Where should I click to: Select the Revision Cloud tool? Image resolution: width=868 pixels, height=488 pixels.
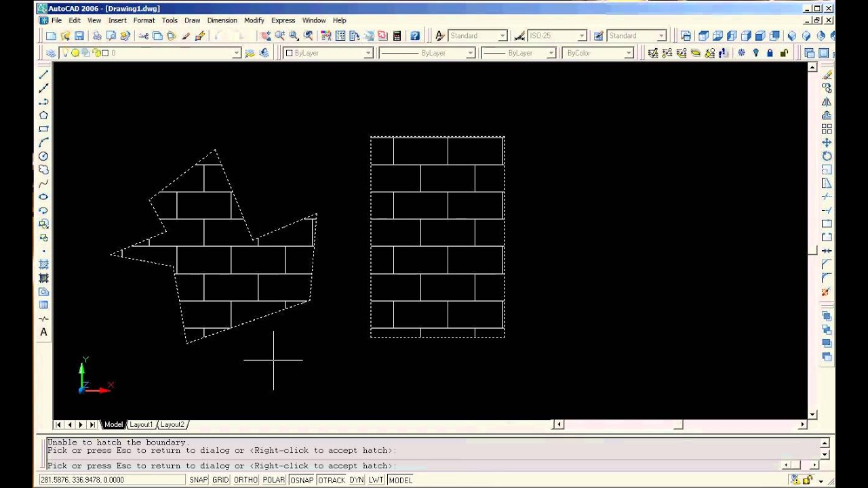click(x=43, y=169)
